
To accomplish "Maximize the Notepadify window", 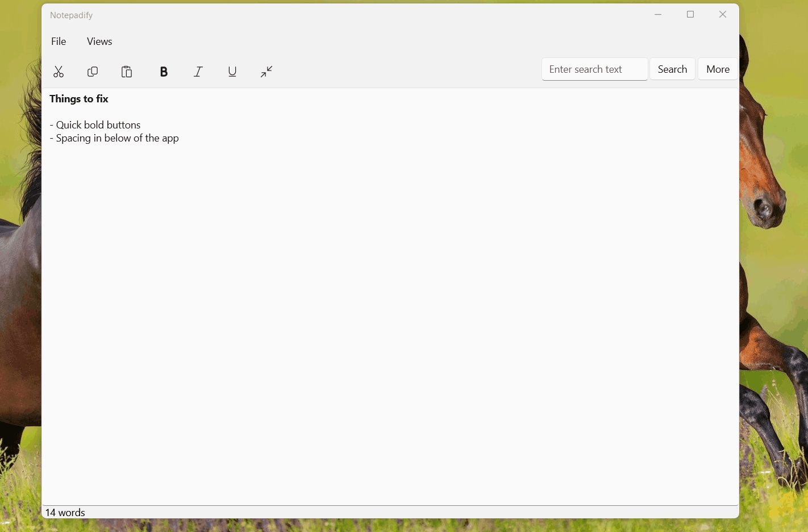I will tap(690, 15).
